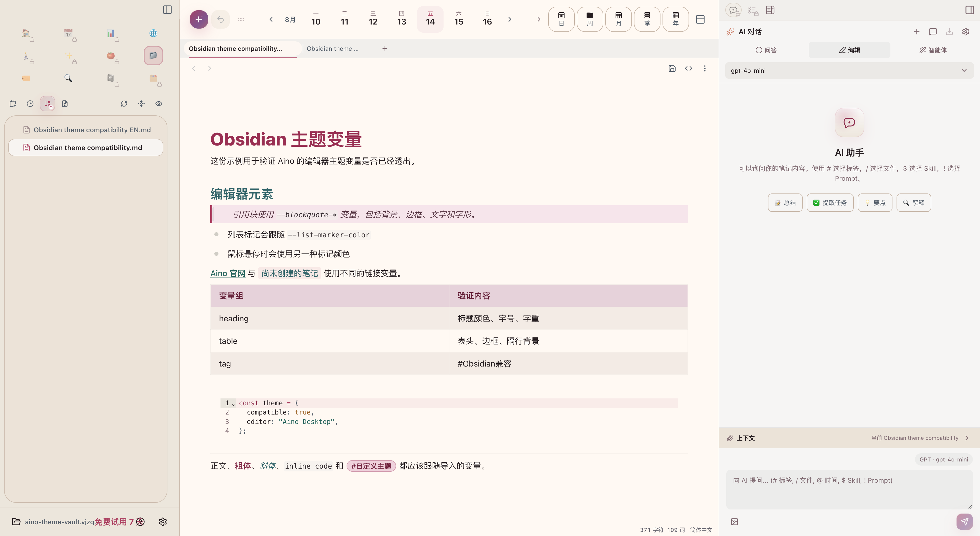This screenshot has width=980, height=536.
Task: Click the far-right chevron before view buttons
Action: tap(539, 19)
